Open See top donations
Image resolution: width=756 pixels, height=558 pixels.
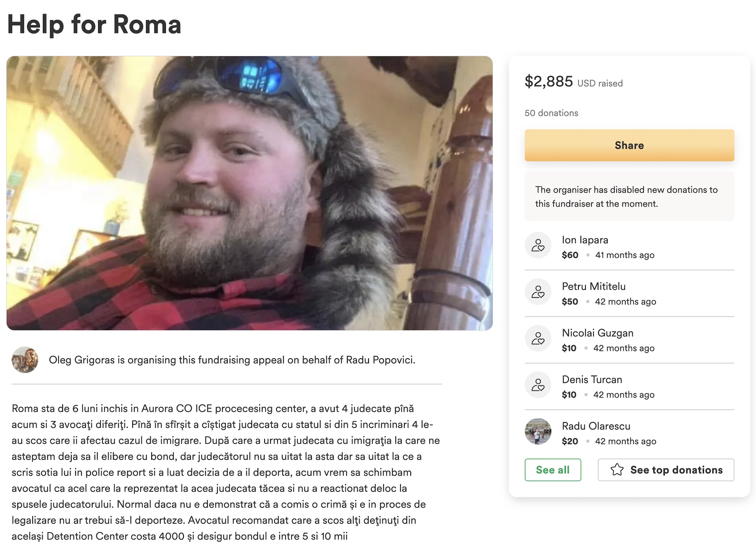pyautogui.click(x=676, y=470)
